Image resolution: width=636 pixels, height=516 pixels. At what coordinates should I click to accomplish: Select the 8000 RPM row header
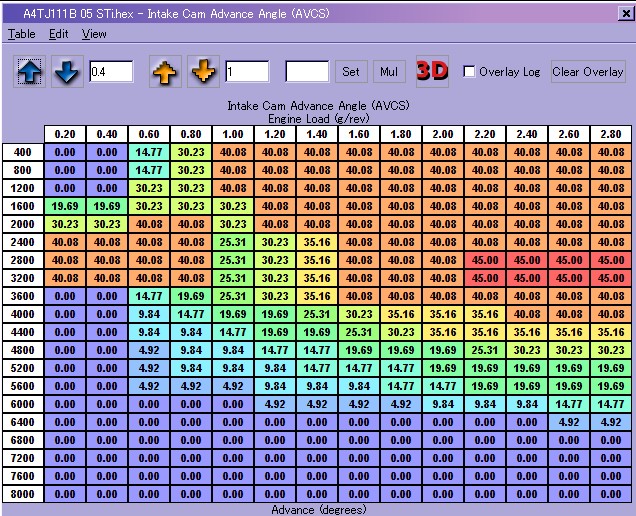[23, 494]
